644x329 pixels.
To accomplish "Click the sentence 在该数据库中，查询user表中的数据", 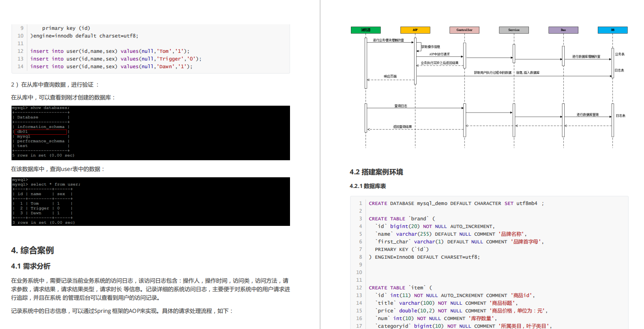I will pos(58,169).
